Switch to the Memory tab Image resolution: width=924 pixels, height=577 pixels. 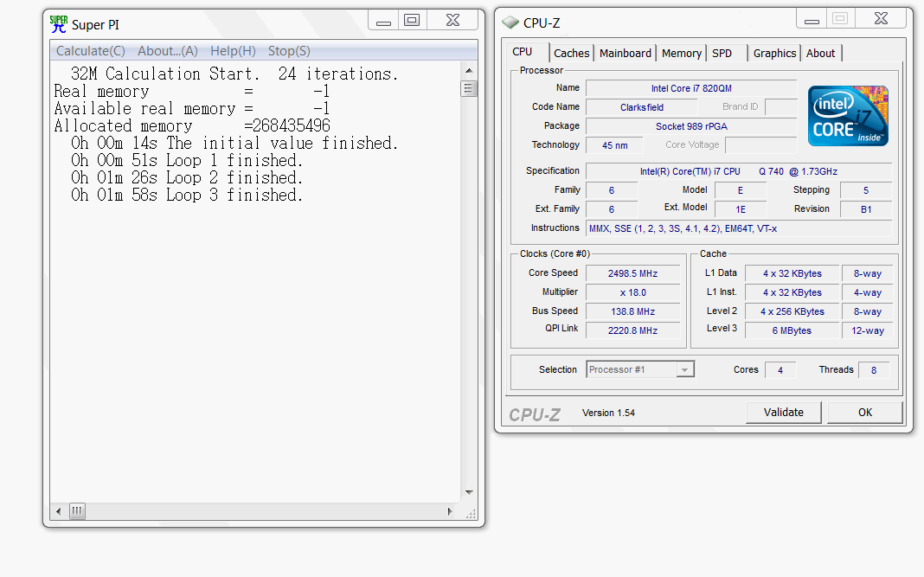tap(681, 53)
